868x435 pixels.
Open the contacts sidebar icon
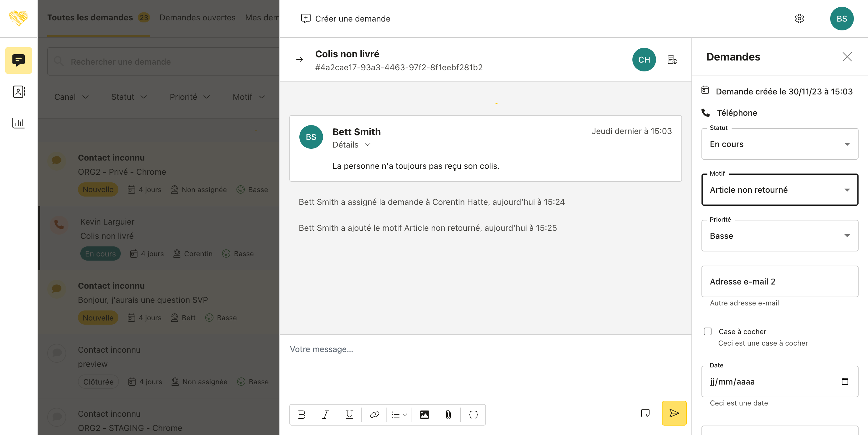pos(19,91)
